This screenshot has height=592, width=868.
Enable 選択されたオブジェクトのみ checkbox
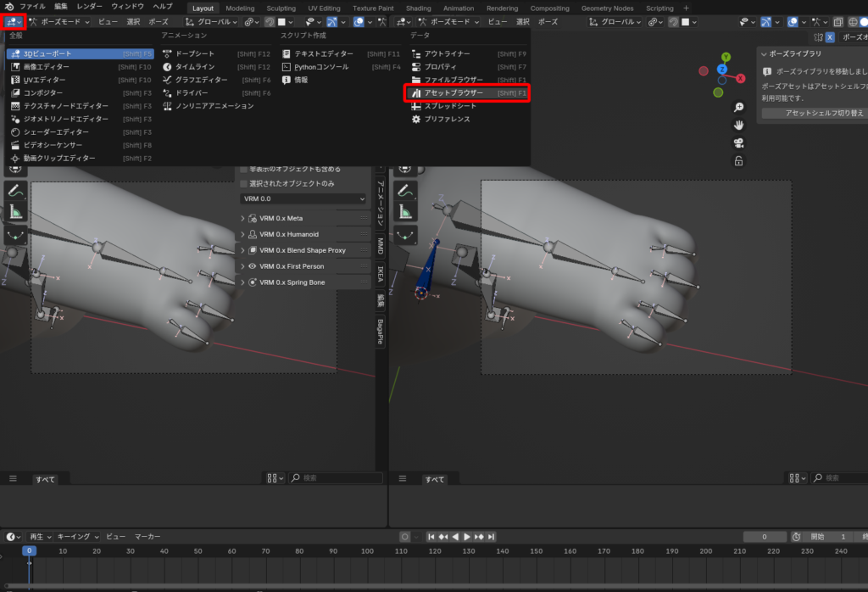(x=244, y=183)
